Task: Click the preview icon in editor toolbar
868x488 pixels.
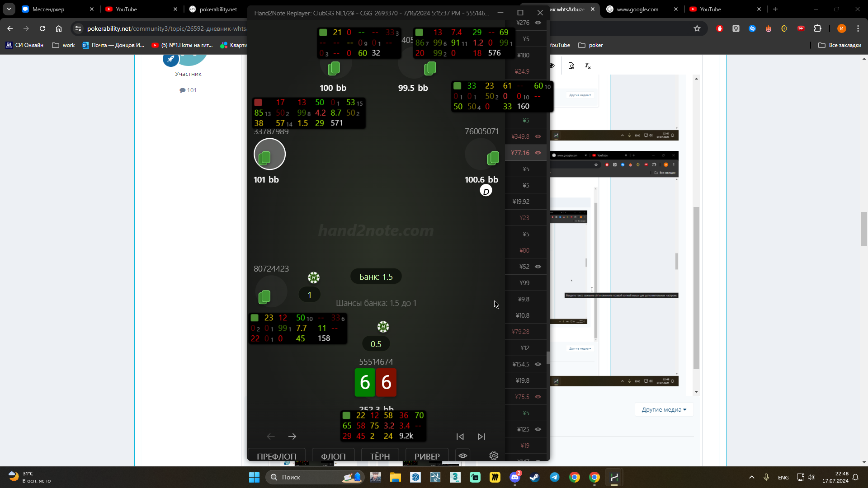Action: [x=571, y=66]
